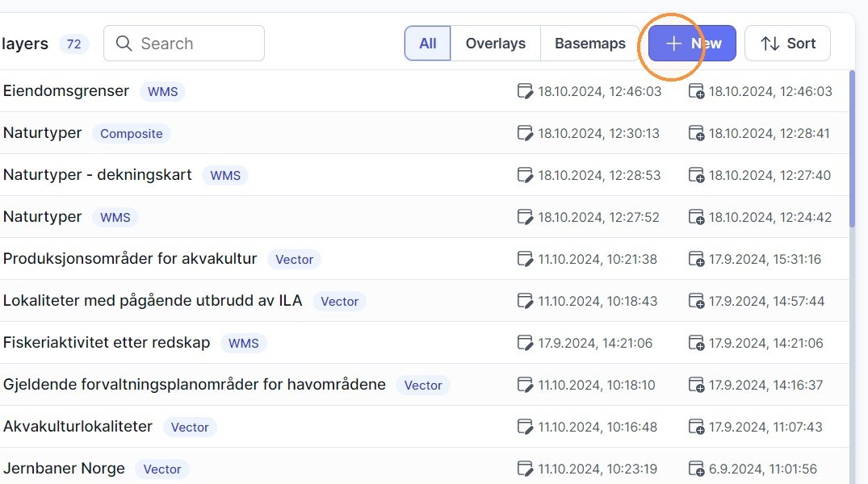Switch to the All filter tab

click(427, 43)
